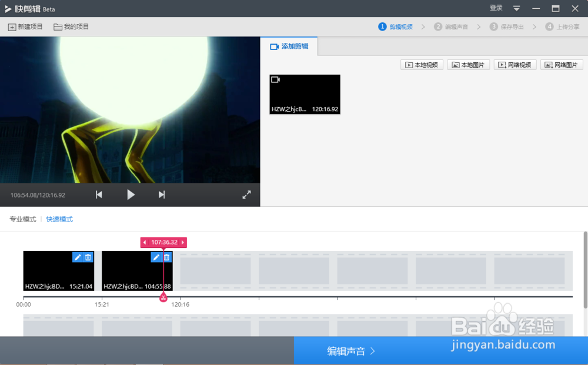Delete the 15:21.04 clip with trash icon

(88, 257)
